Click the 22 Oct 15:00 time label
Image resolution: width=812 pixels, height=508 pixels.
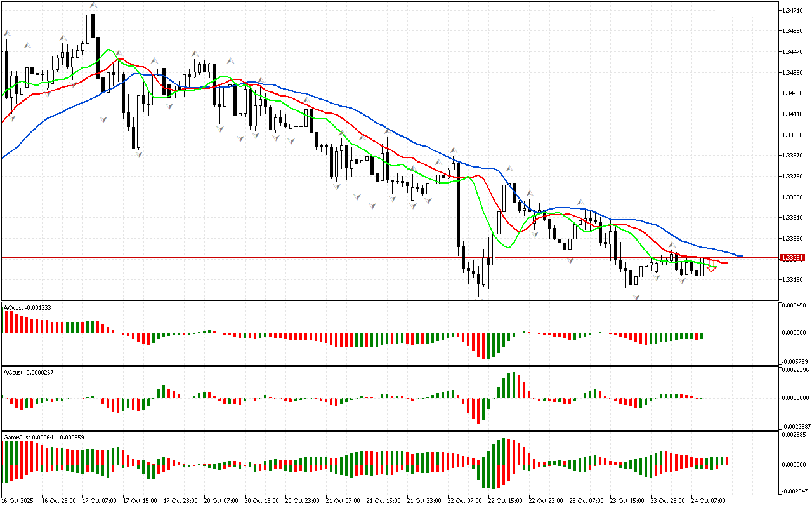[504, 500]
